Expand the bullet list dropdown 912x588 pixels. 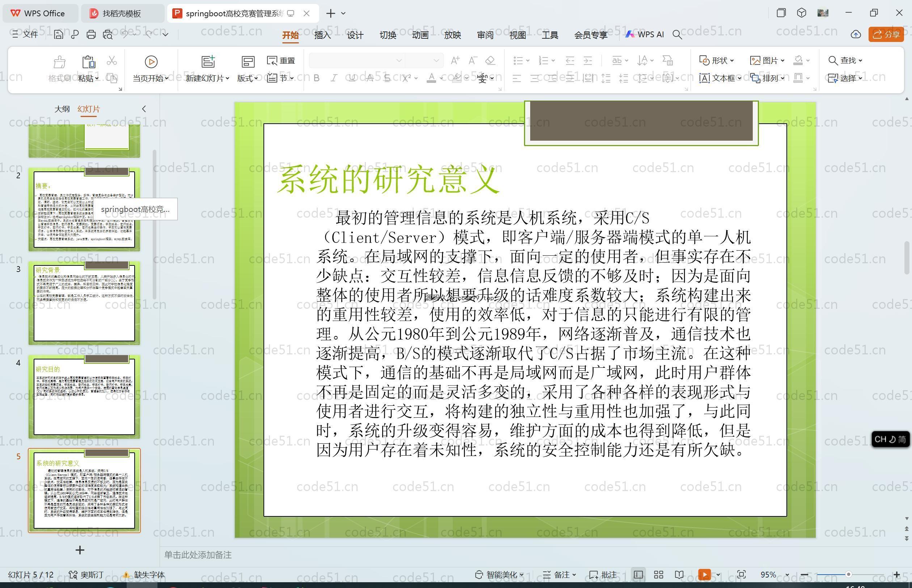click(528, 60)
